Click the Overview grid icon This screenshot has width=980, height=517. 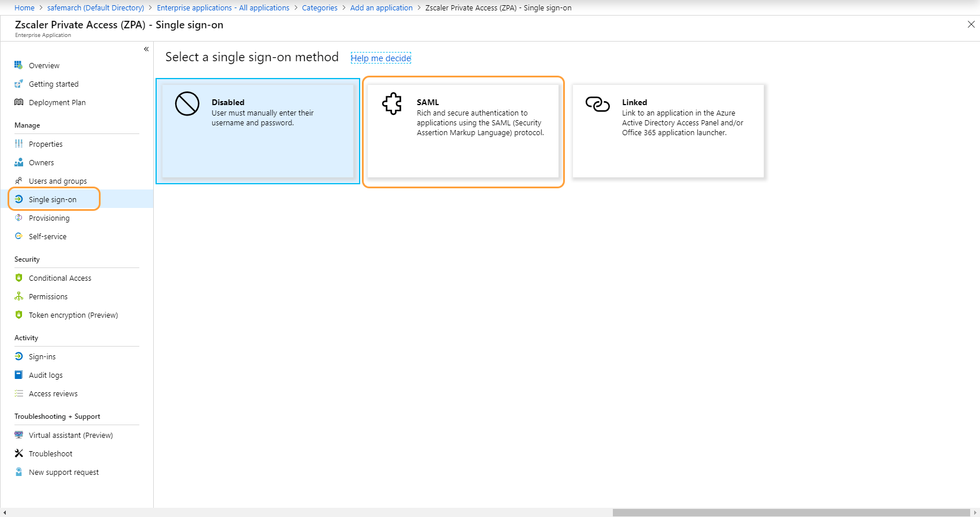click(19, 65)
